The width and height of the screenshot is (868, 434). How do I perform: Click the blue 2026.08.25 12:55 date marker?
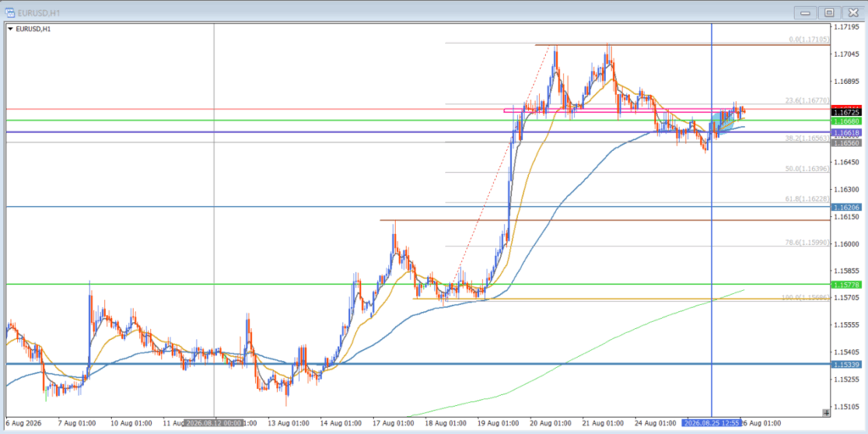(x=711, y=423)
